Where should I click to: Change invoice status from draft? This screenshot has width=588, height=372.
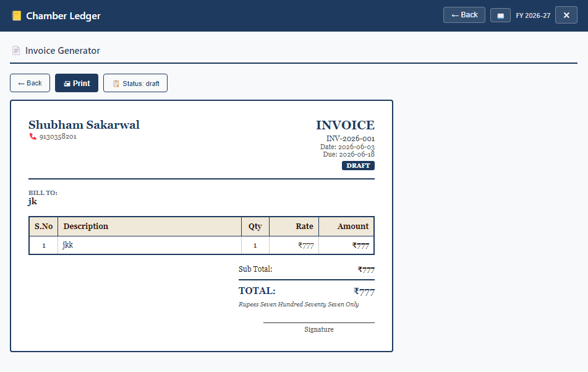click(135, 83)
